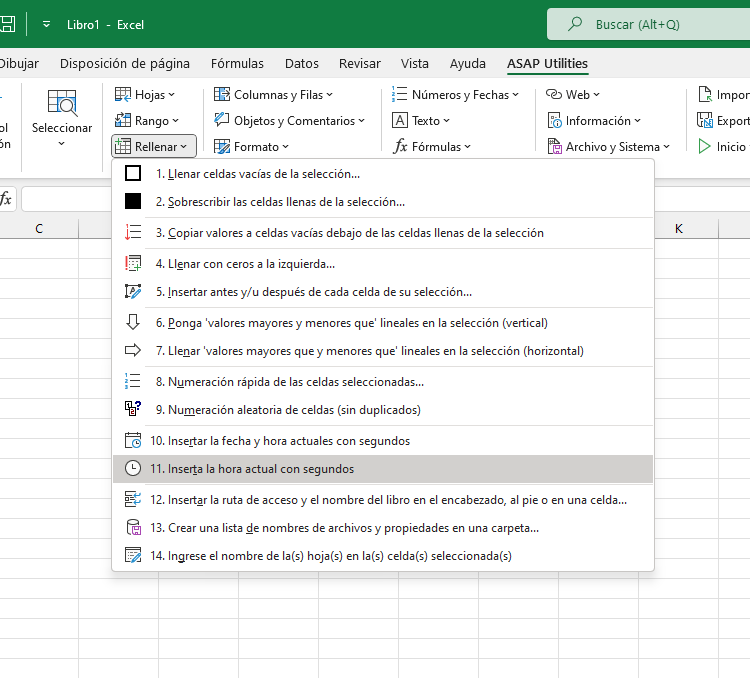Click the Exportar icon
Image resolution: width=750 pixels, height=678 pixels.
pyautogui.click(x=705, y=121)
